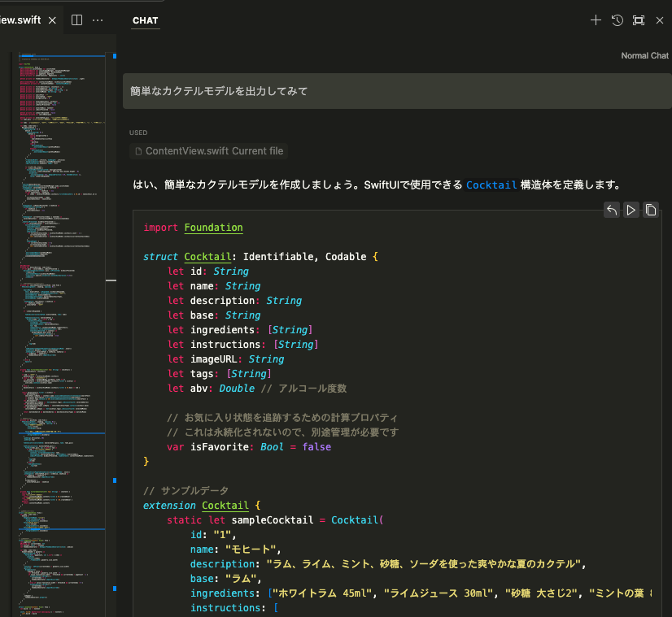Image resolution: width=672 pixels, height=617 pixels.
Task: Click the editor minimap code overview
Action: 62,334
